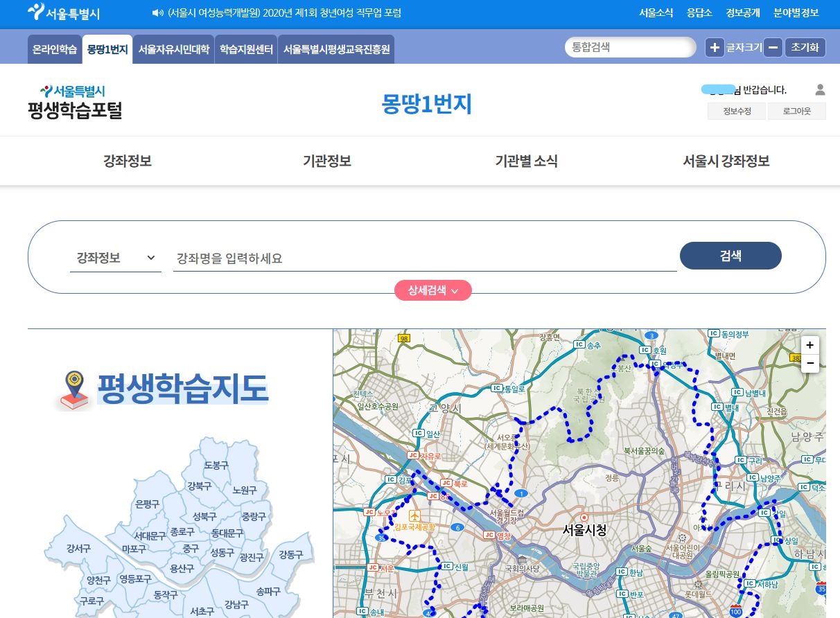Image resolution: width=840 pixels, height=618 pixels.
Task: Select 양천구 on the district map
Action: [x=98, y=580]
